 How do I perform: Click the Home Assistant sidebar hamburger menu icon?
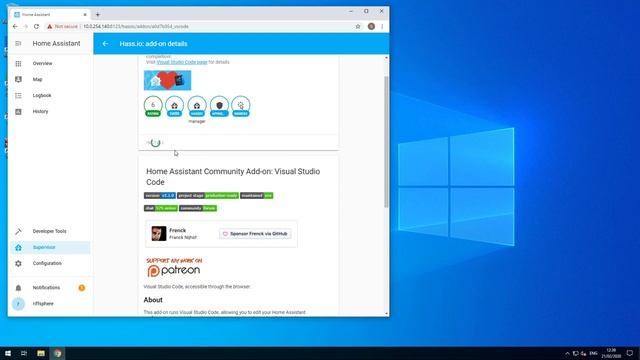click(x=18, y=43)
